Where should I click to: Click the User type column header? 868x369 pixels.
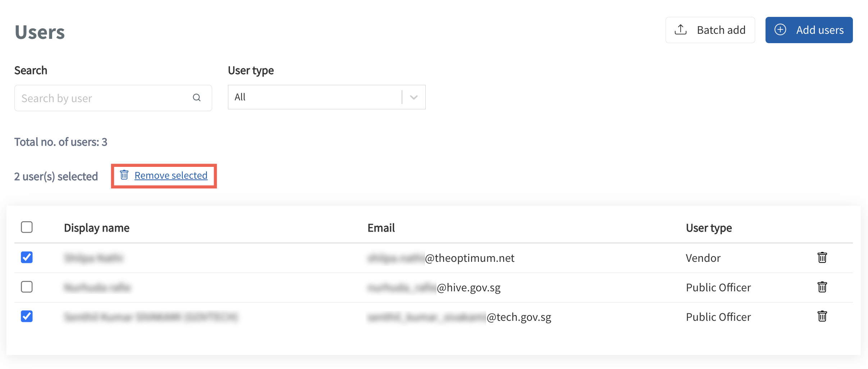tap(708, 227)
